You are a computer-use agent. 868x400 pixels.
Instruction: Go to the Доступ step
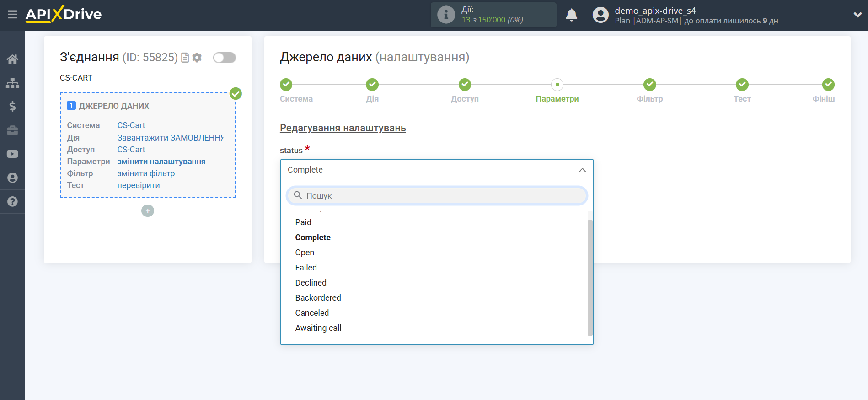click(x=465, y=91)
